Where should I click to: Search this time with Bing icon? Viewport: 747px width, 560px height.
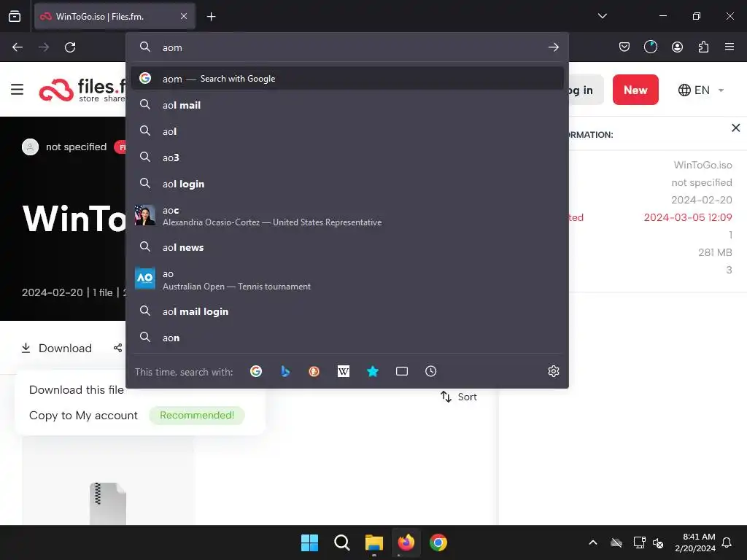click(285, 371)
